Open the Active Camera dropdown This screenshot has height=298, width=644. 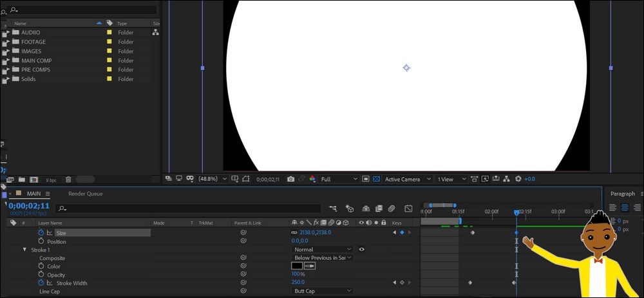[x=408, y=179]
